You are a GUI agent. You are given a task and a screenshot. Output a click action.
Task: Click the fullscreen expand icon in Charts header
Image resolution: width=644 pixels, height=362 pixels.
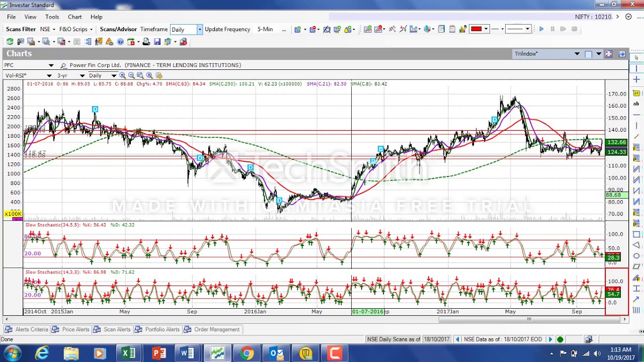tap(608, 54)
